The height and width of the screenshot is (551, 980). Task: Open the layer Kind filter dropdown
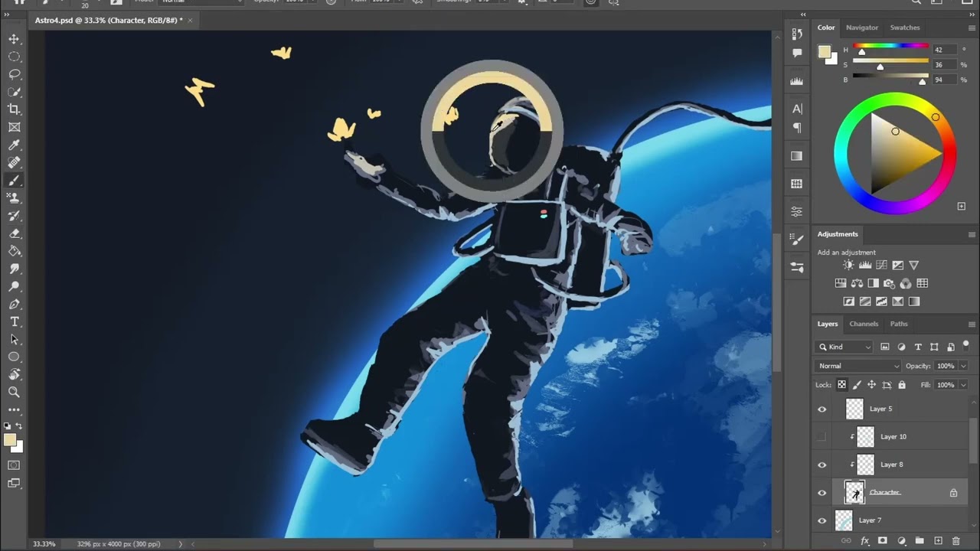pyautogui.click(x=844, y=347)
